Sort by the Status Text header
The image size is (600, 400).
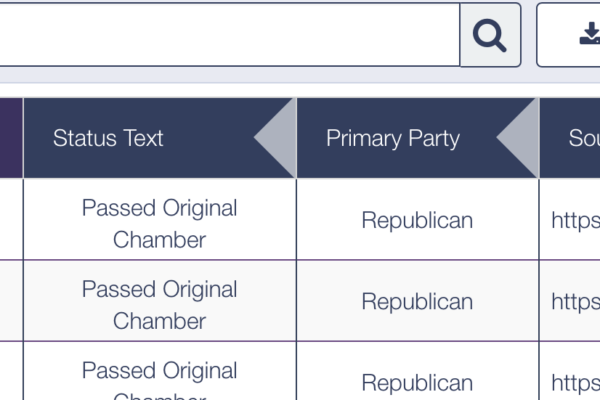(x=108, y=138)
